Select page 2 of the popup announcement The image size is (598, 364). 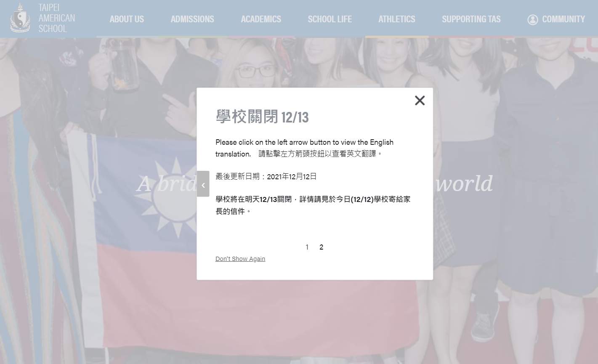[322, 247]
